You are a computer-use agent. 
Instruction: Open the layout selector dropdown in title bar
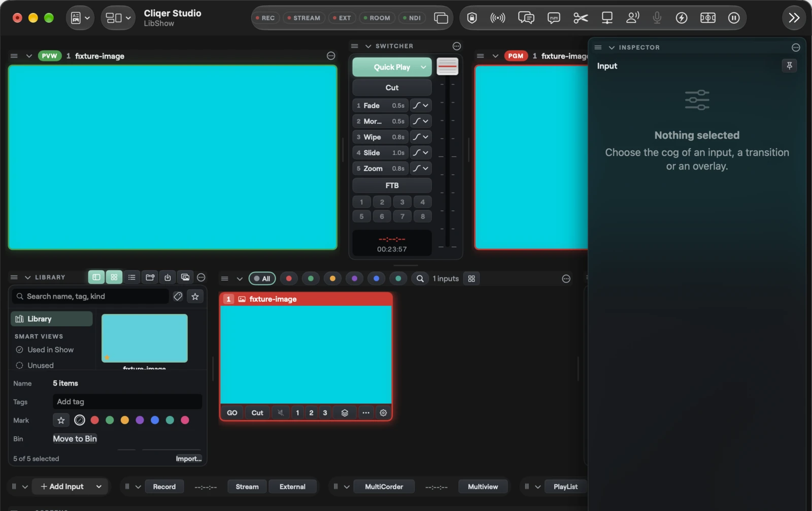[x=118, y=18]
